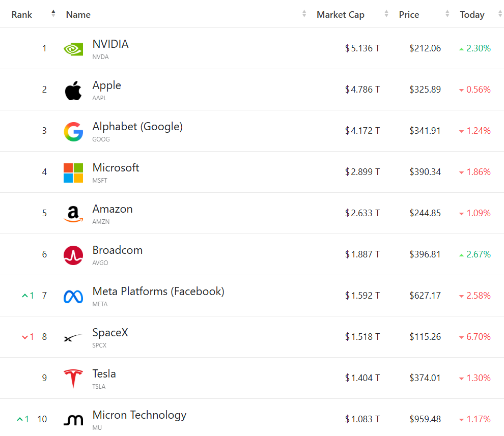Image resolution: width=504 pixels, height=436 pixels.
Task: Select the red Tesla logo
Action: point(73,379)
